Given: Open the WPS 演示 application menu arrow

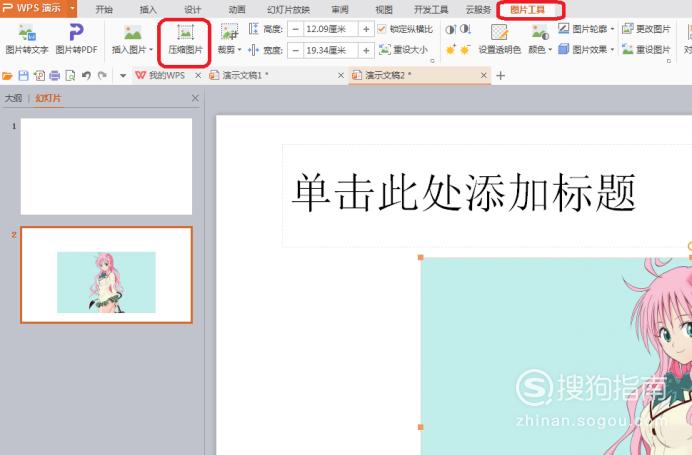Looking at the screenshot, I should [x=72, y=8].
